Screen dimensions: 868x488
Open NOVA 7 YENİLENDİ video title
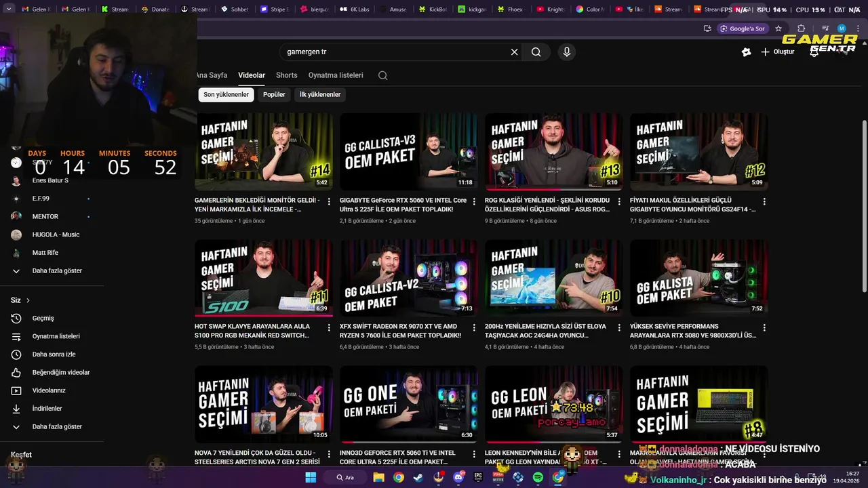pyautogui.click(x=257, y=457)
